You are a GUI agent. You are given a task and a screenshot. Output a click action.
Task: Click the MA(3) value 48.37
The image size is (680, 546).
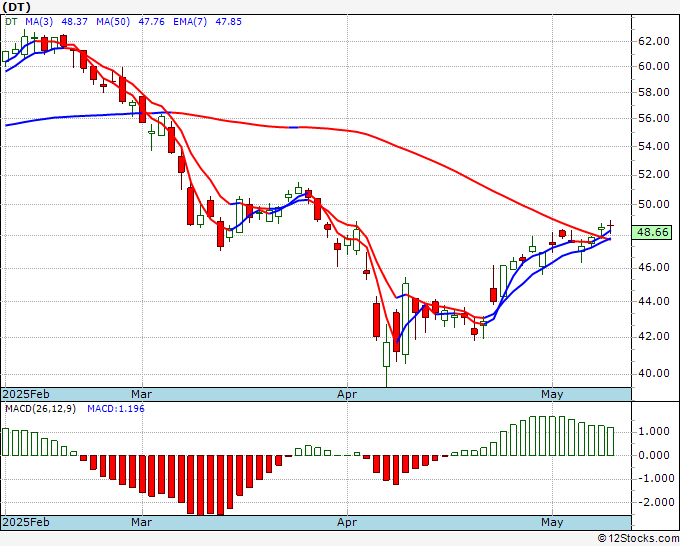[75, 22]
